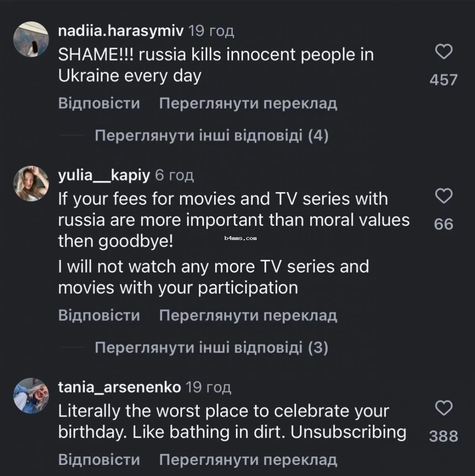Translate tania_arsenenko's comment via 'Переглянути переклад'
Screen dimensions: 475x476
(248, 460)
